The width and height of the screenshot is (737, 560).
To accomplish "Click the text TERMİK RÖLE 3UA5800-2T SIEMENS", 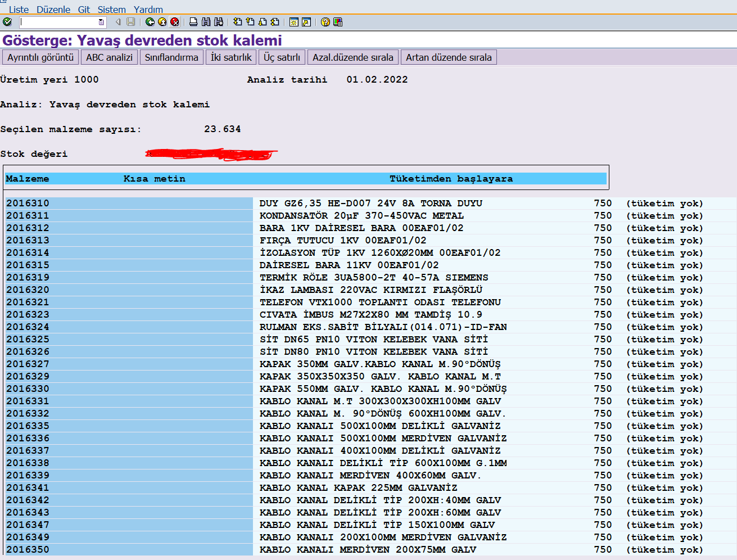I will pos(374,278).
